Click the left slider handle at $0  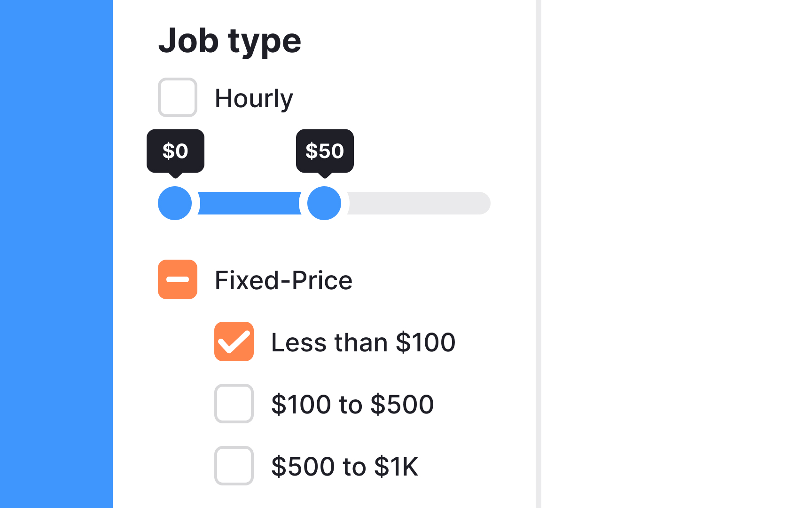coord(175,203)
